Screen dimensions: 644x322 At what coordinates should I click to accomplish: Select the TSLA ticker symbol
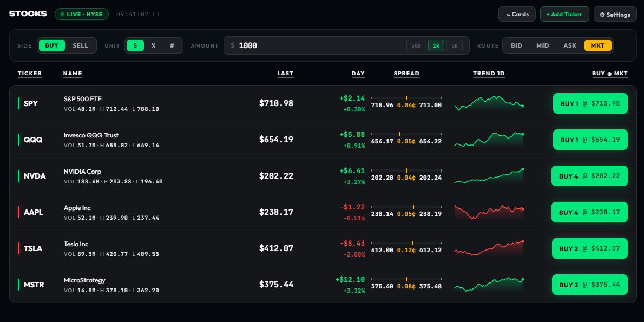pyautogui.click(x=33, y=248)
